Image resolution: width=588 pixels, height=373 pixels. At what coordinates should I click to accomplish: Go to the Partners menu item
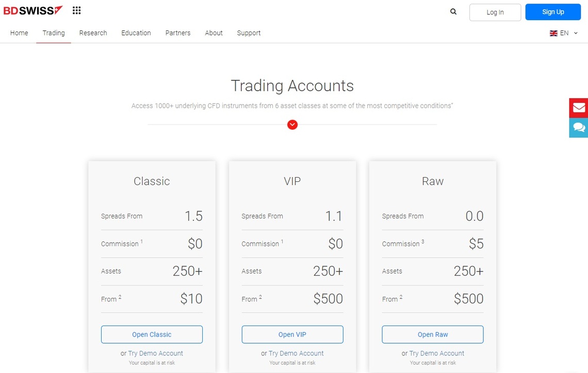(x=178, y=33)
